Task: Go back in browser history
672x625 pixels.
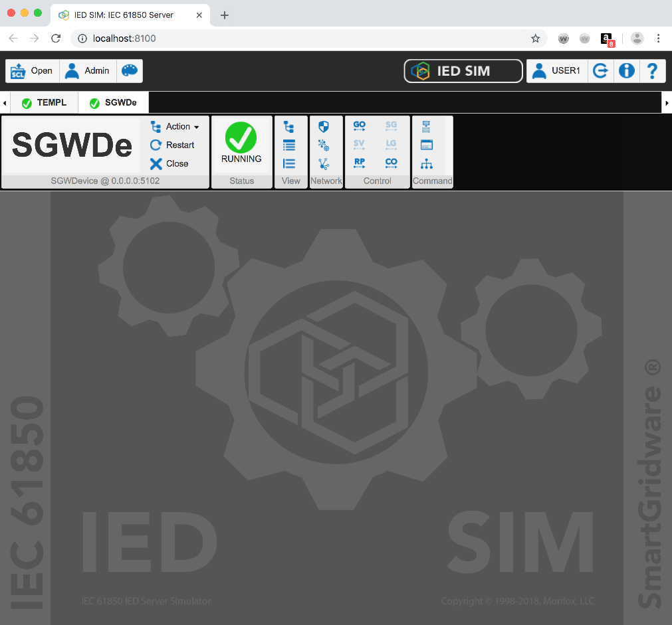Action: point(13,39)
